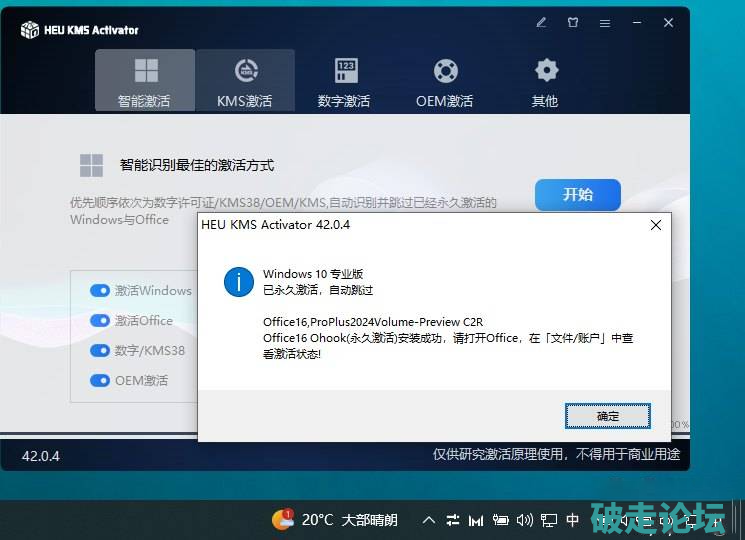Image resolution: width=745 pixels, height=540 pixels.
Task: Click the 智能识别最佳的激活方式 heading
Action: coord(197,165)
